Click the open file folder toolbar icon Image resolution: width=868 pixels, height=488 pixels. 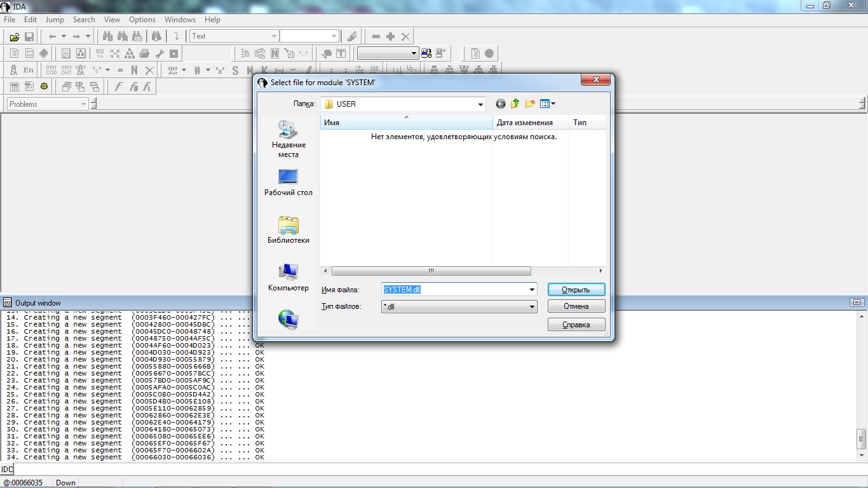tap(14, 37)
